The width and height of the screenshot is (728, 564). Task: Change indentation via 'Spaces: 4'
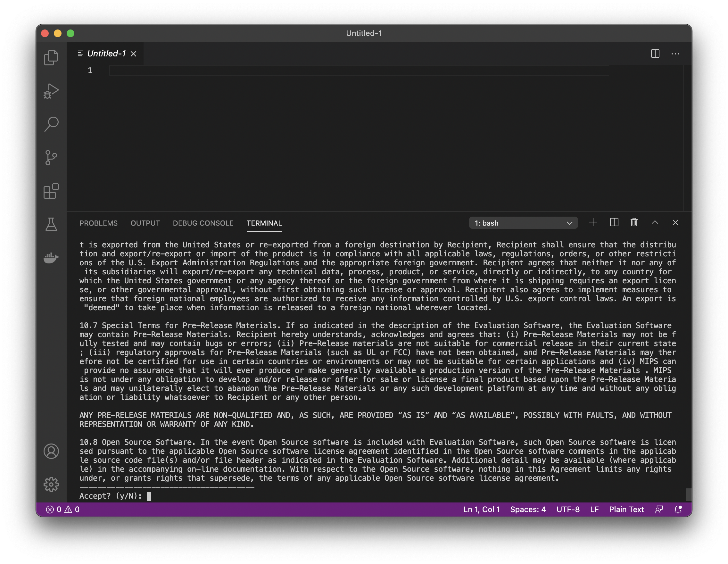coord(528,509)
